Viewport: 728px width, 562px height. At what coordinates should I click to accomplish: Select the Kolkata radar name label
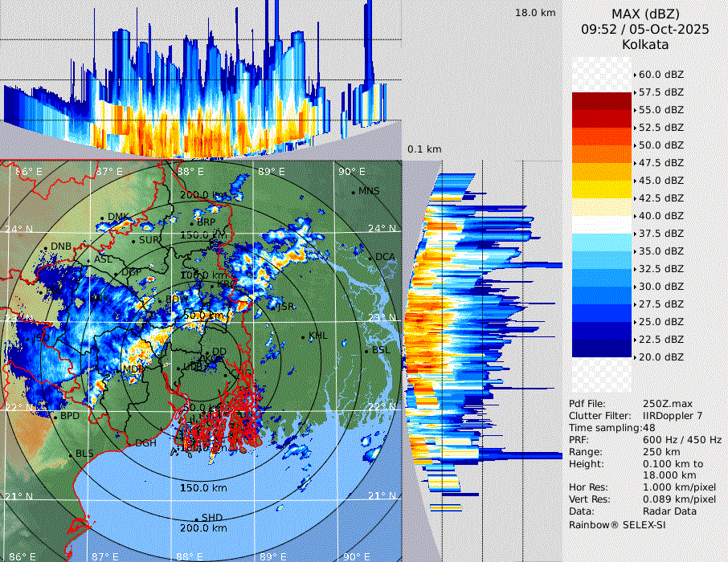pos(644,44)
